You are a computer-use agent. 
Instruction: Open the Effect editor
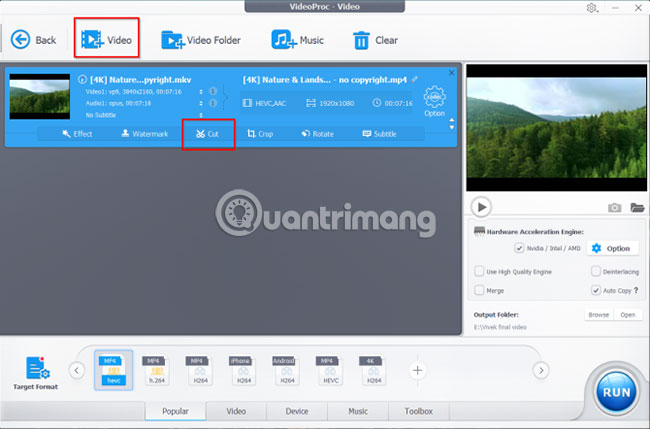pos(78,133)
